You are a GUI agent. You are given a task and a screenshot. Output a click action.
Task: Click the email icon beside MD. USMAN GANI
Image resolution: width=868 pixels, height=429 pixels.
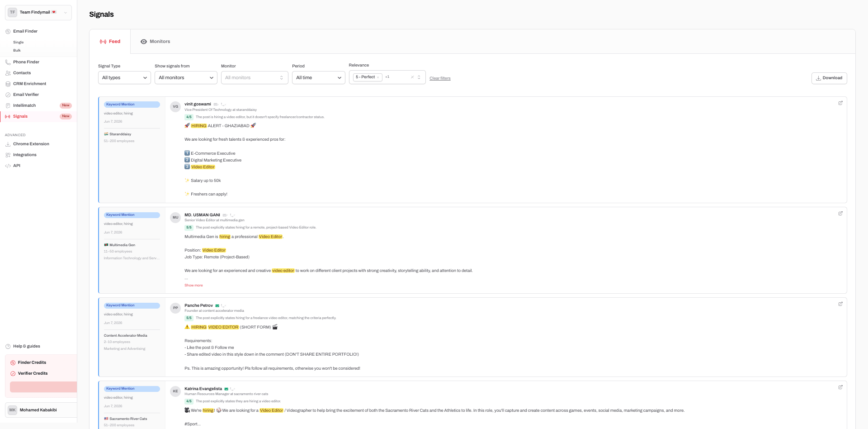(x=225, y=215)
